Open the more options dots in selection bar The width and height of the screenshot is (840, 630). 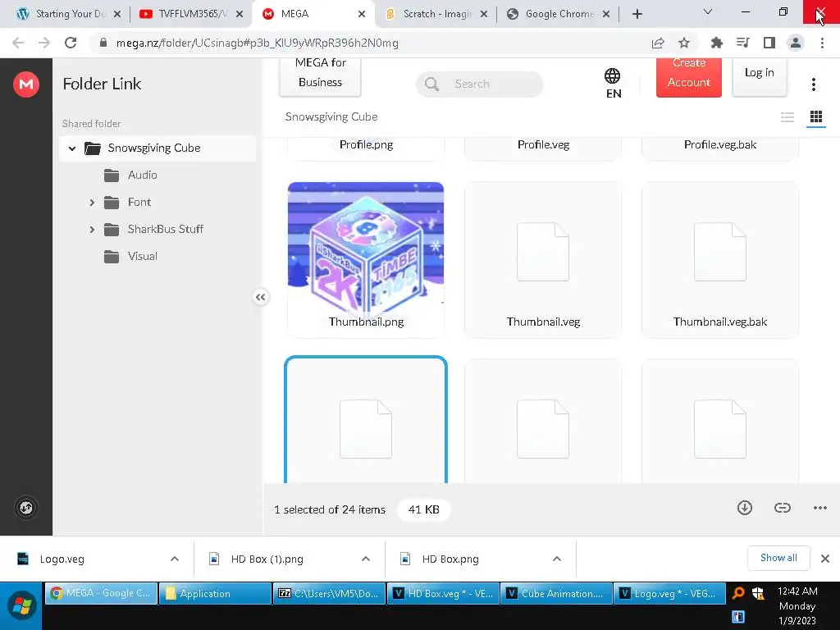point(819,508)
